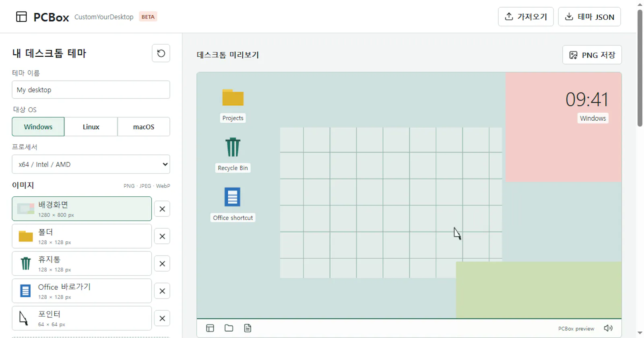Click the BETA badge

point(148,16)
